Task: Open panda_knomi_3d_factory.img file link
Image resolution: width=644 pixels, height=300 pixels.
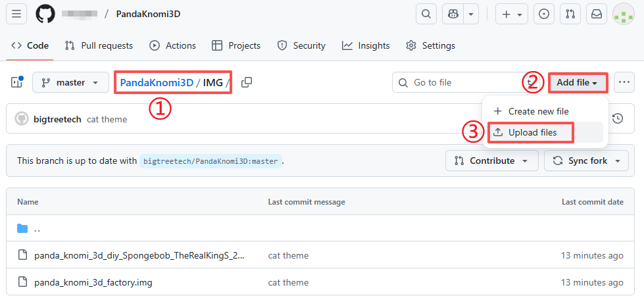Action: pyautogui.click(x=93, y=282)
